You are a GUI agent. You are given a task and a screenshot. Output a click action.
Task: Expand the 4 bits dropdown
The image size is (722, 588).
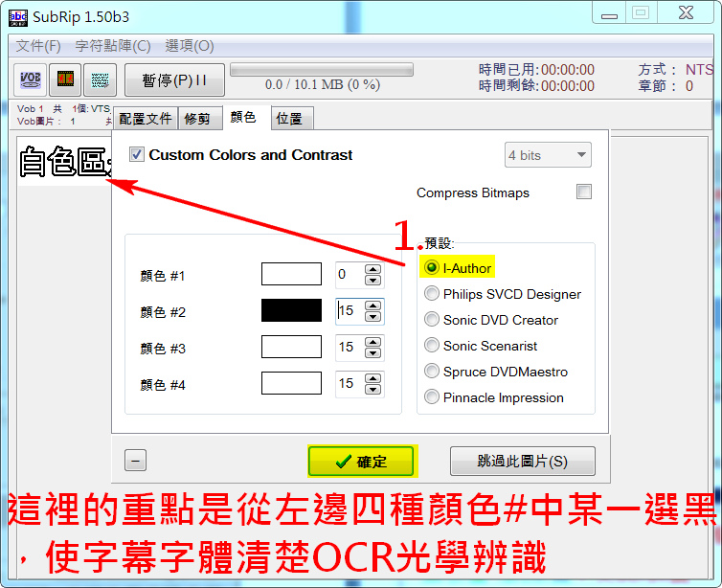548,155
